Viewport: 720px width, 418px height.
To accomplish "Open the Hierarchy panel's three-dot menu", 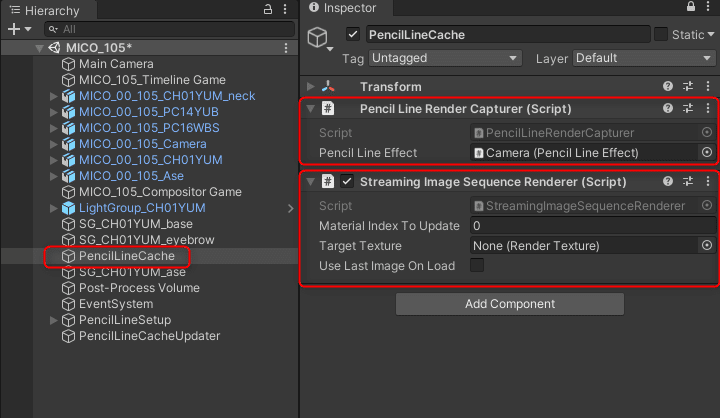I will [x=284, y=8].
